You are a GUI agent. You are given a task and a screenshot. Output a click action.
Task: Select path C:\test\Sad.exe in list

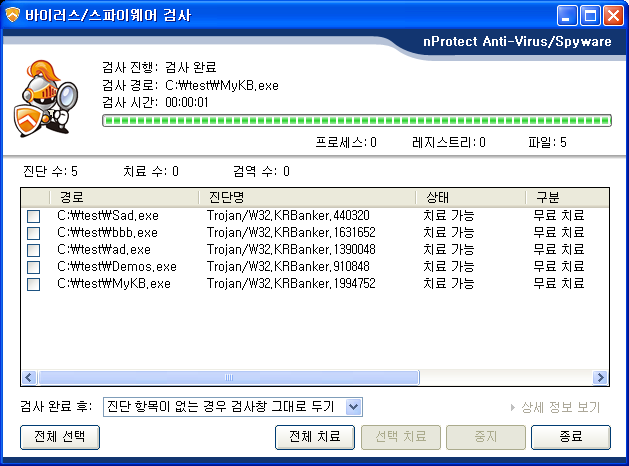[108, 216]
